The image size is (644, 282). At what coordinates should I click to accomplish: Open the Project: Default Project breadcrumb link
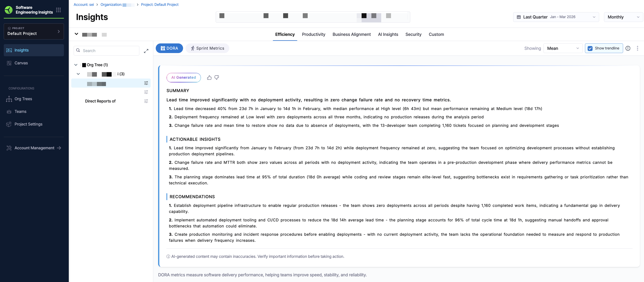160,5
